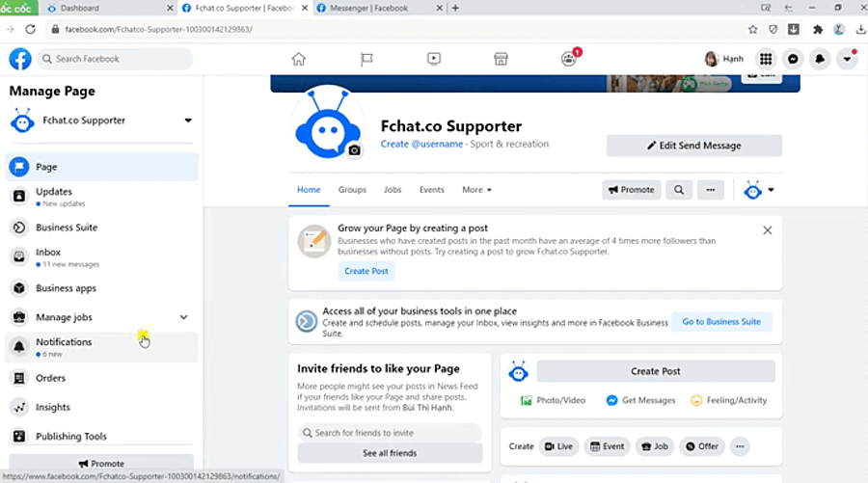The height and width of the screenshot is (483, 868).
Task: Click See all friends button
Action: click(x=390, y=453)
